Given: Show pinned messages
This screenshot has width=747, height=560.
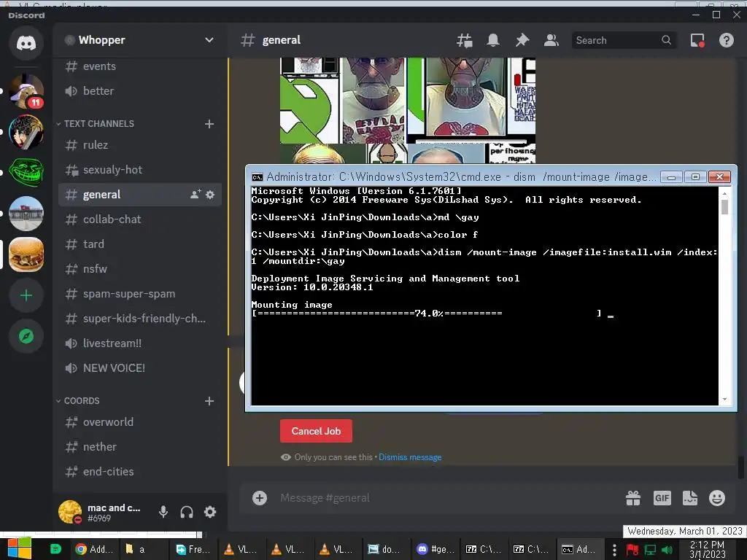Looking at the screenshot, I should pos(522,41).
